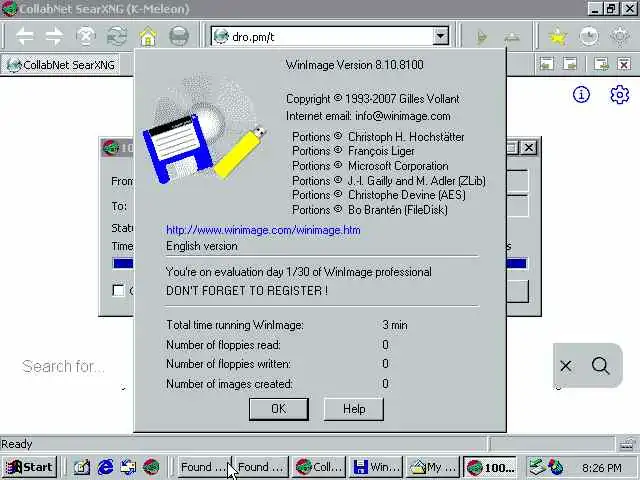
Task: Open the SearXNG info icon
Action: pos(581,95)
